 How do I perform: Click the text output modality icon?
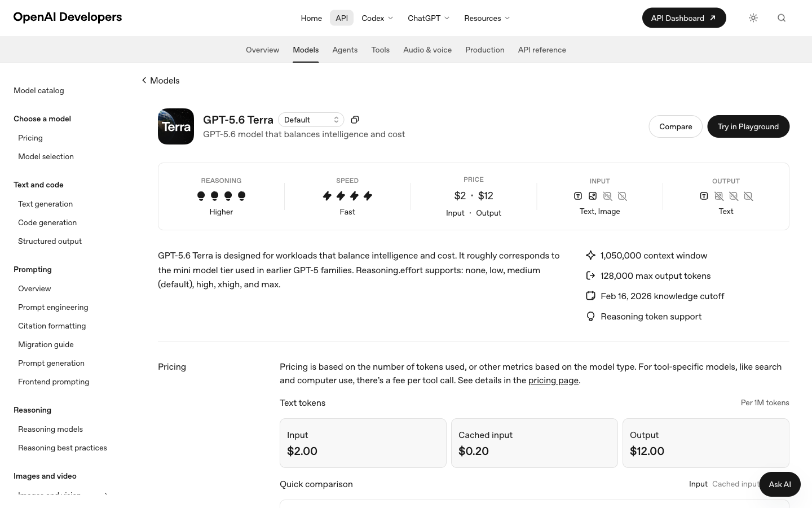click(x=704, y=196)
